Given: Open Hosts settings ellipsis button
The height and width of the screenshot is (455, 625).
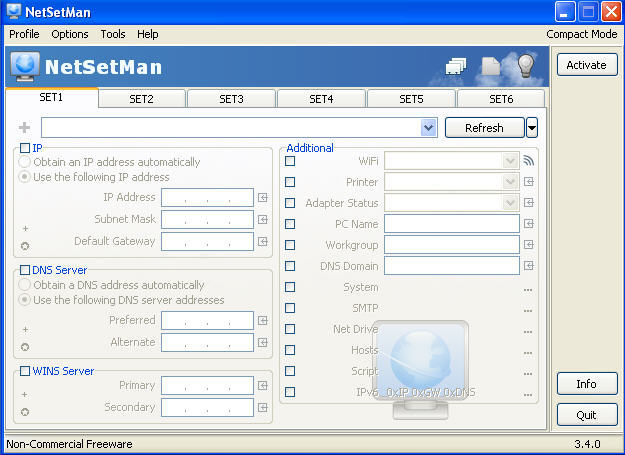Looking at the screenshot, I should (528, 353).
